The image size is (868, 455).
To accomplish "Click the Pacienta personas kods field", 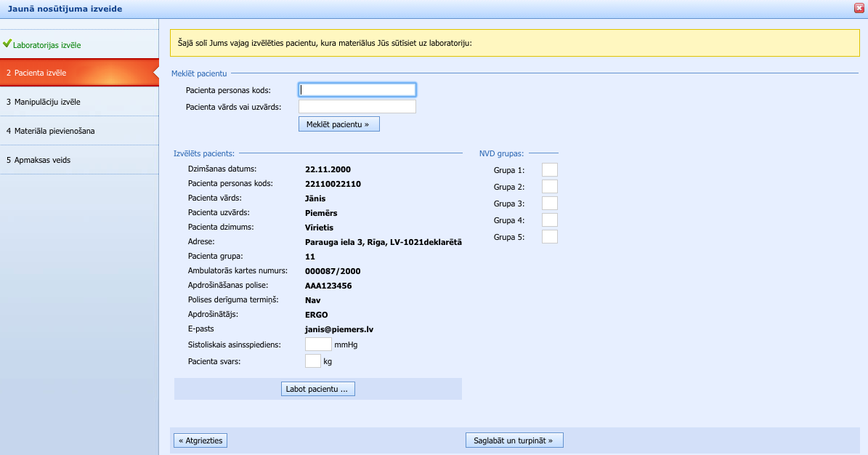I will 357,90.
